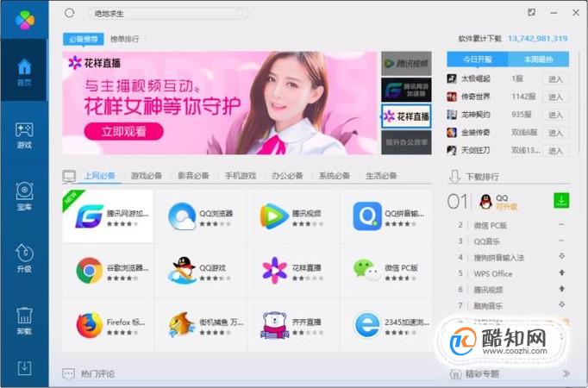Open the 卸载 (Uninstall) trash icon
The width and height of the screenshot is (588, 388).
23,318
